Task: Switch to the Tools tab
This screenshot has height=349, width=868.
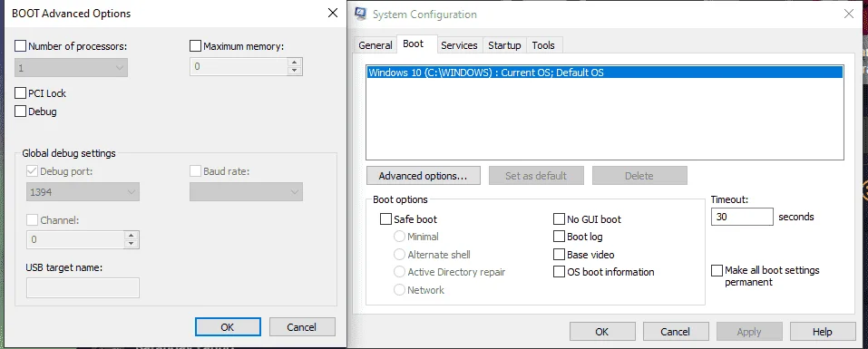Action: click(543, 45)
